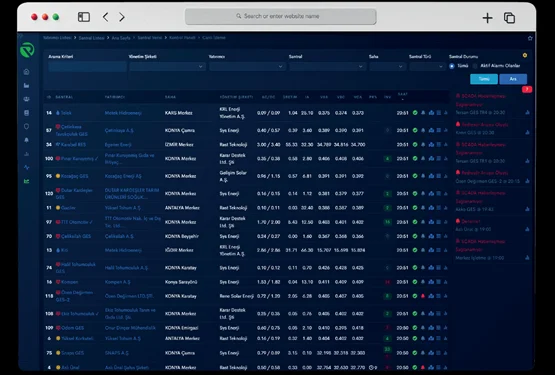Sort by the AC/DC column header

[268, 97]
